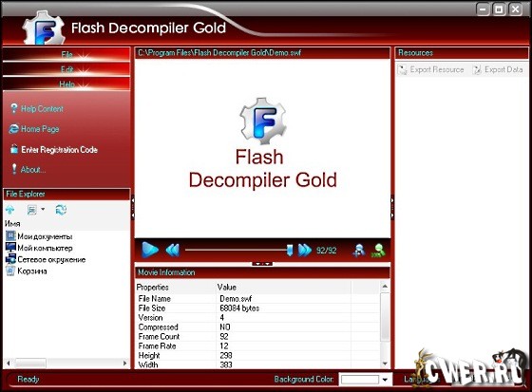
Task: Click the Play button in player controls
Action: point(150,250)
